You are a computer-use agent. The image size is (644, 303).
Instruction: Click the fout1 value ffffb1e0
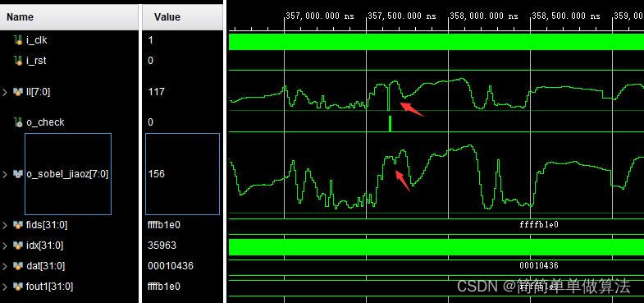164,287
